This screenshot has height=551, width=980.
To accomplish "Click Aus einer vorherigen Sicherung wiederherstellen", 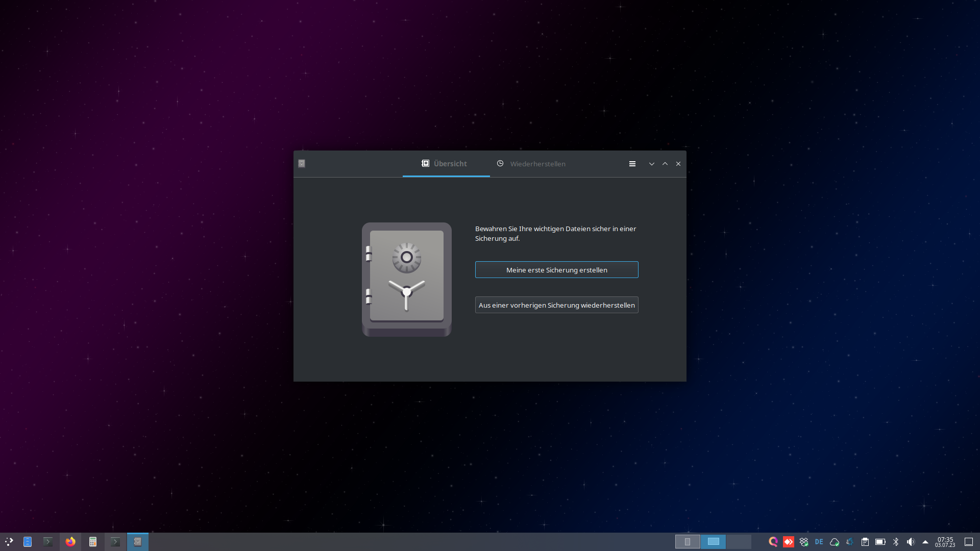I will point(556,305).
